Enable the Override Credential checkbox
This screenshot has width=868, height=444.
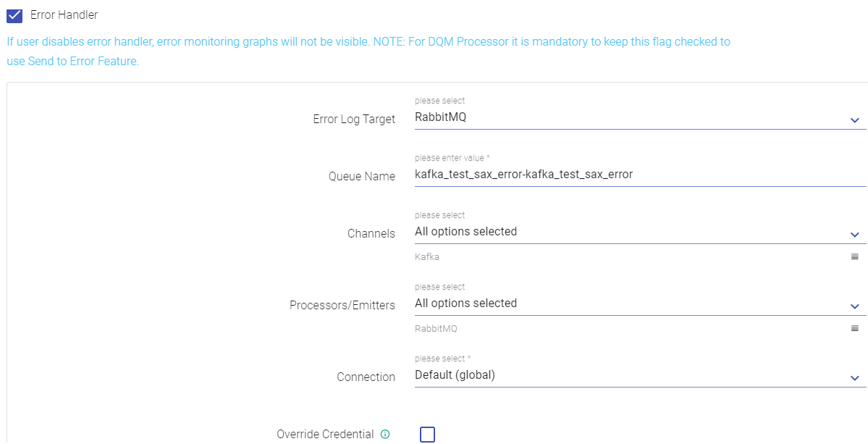pyautogui.click(x=427, y=435)
